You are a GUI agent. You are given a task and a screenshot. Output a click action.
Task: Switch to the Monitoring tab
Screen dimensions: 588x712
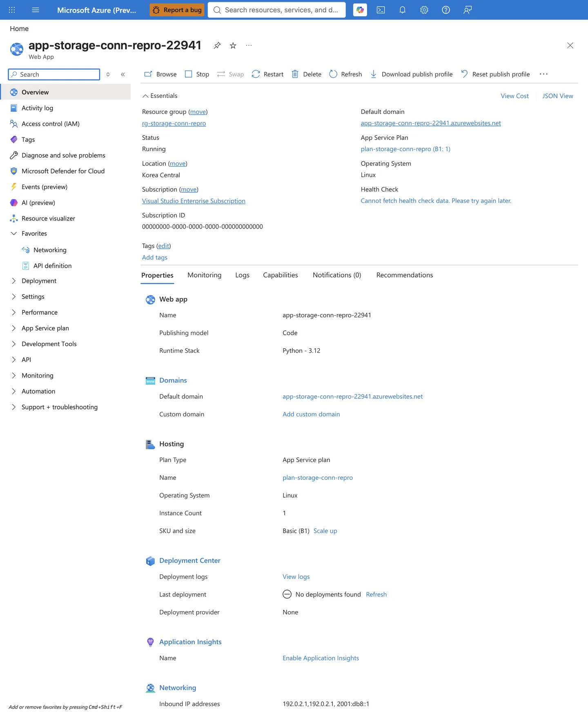[204, 275]
